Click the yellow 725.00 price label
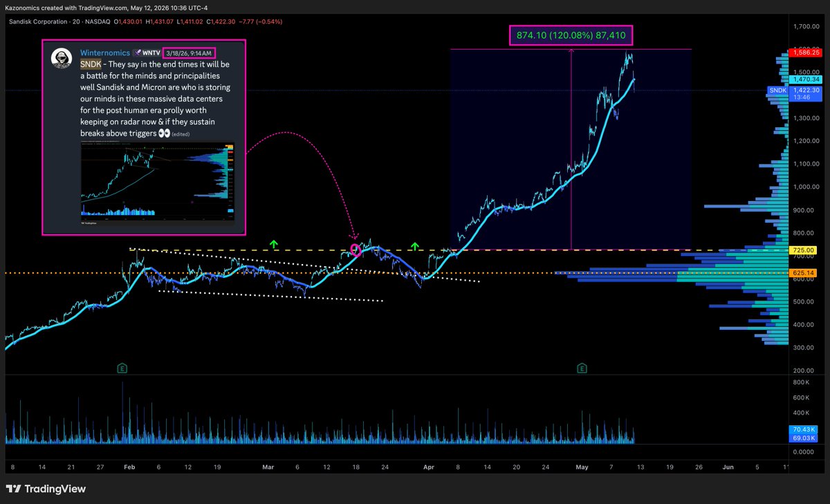 point(802,250)
